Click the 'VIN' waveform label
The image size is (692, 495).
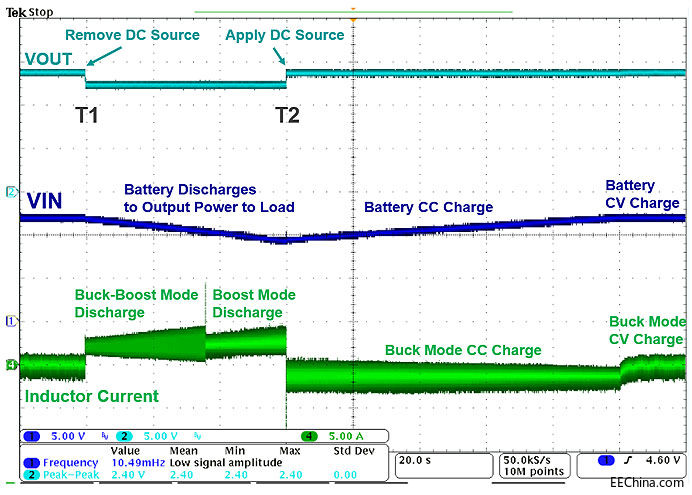coord(45,201)
